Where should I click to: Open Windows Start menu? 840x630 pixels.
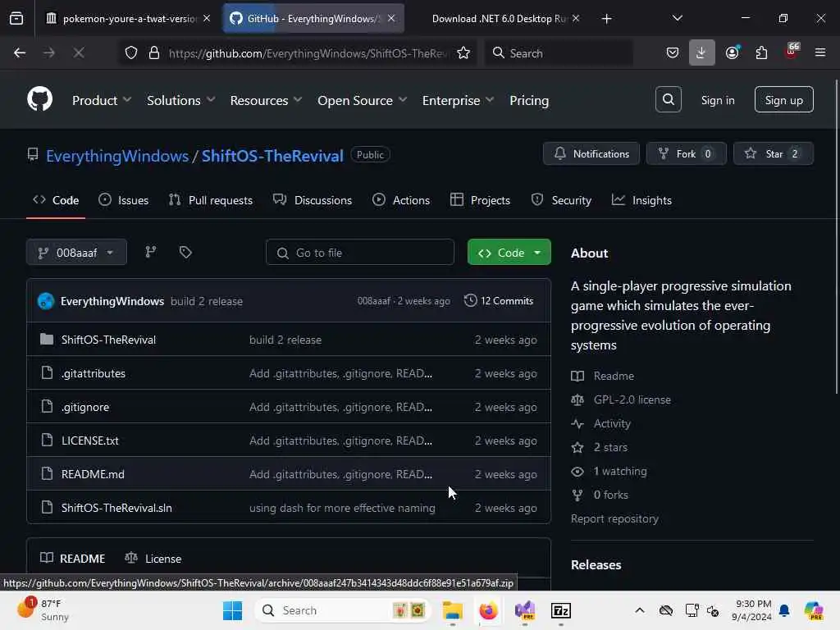click(232, 610)
